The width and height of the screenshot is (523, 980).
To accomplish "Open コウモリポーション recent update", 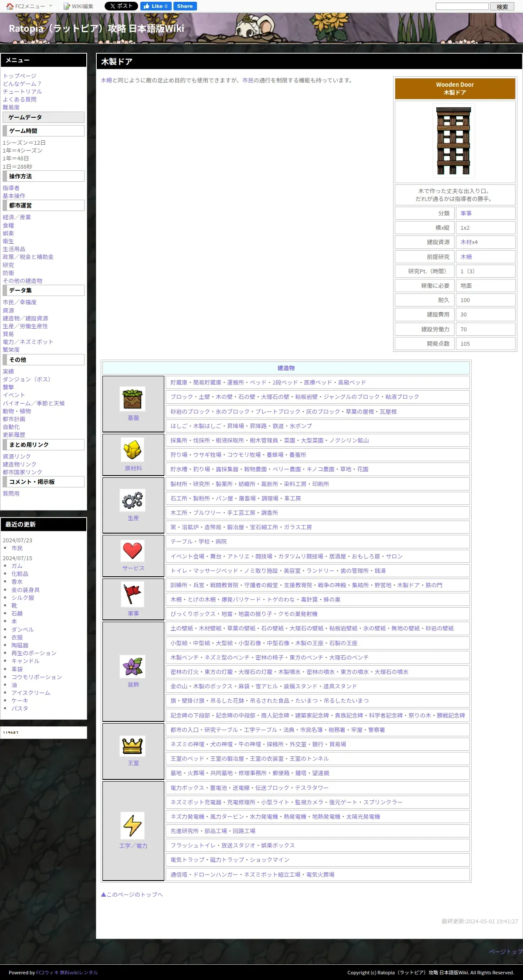I will coord(37,677).
